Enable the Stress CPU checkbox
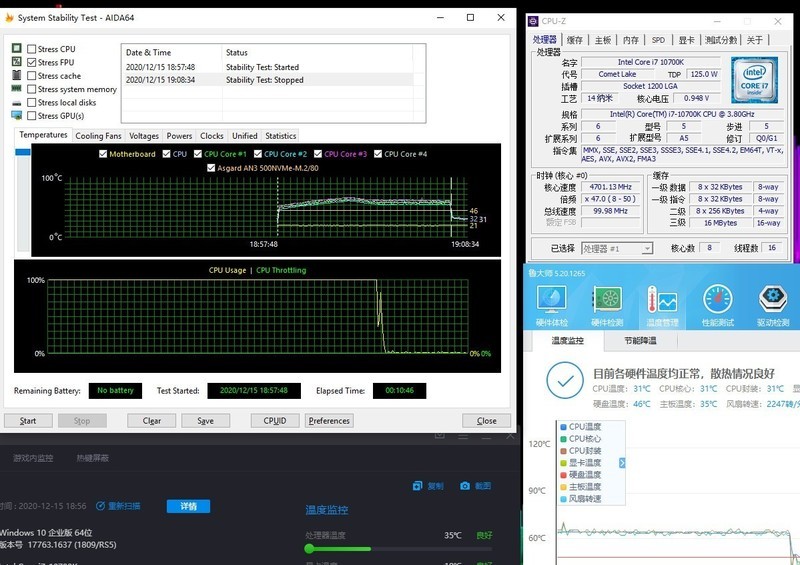Image resolution: width=800 pixels, height=565 pixels. [x=31, y=49]
